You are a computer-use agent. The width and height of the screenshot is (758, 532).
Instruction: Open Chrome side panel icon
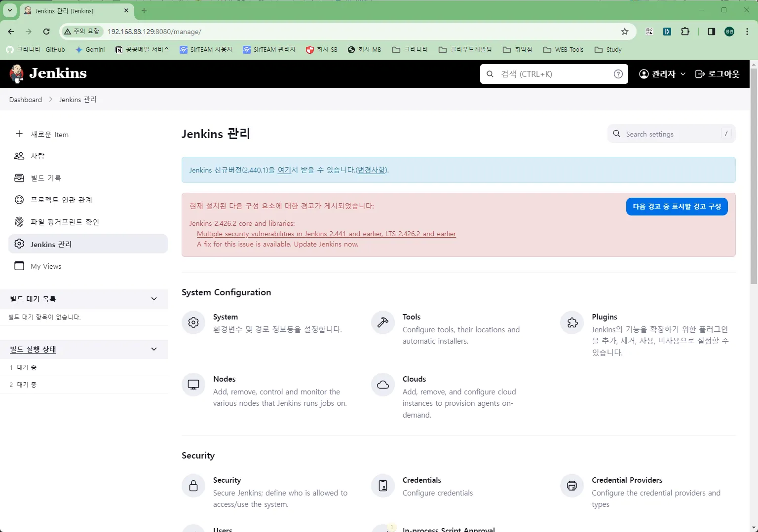click(711, 32)
